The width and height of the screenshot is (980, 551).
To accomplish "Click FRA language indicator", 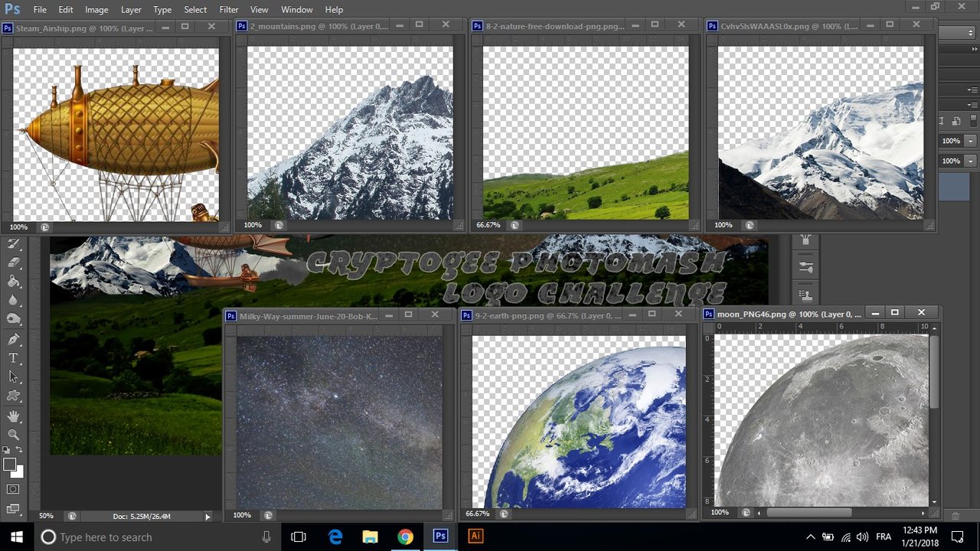I will click(x=883, y=537).
